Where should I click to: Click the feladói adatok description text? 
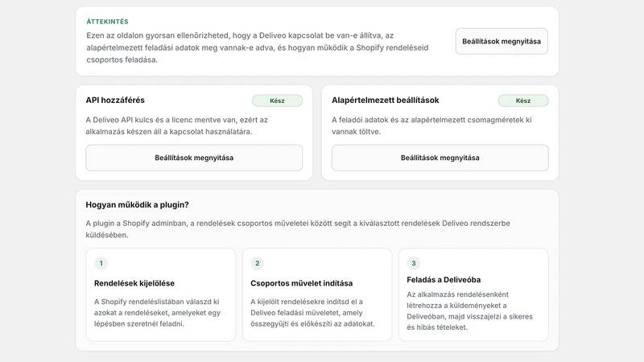[x=431, y=125]
